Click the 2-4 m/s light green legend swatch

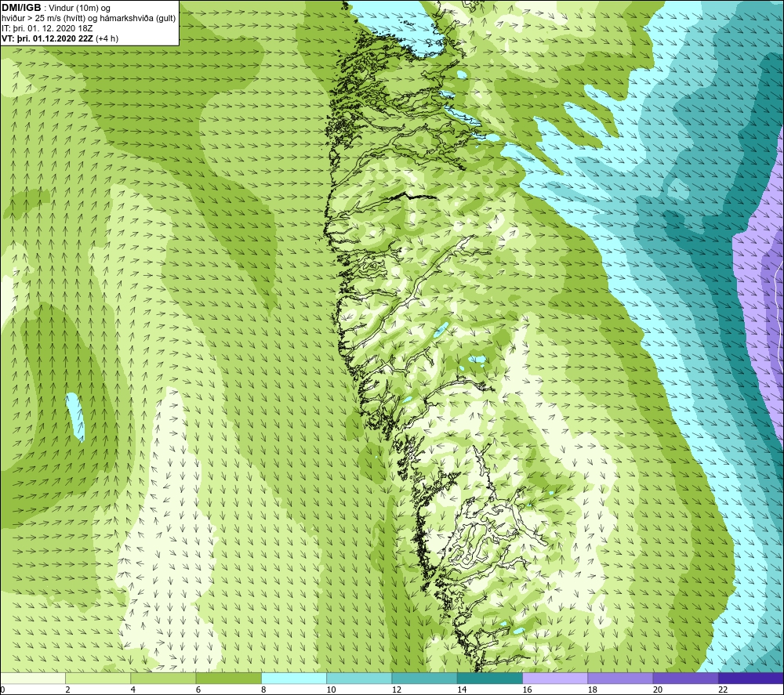click(98, 678)
